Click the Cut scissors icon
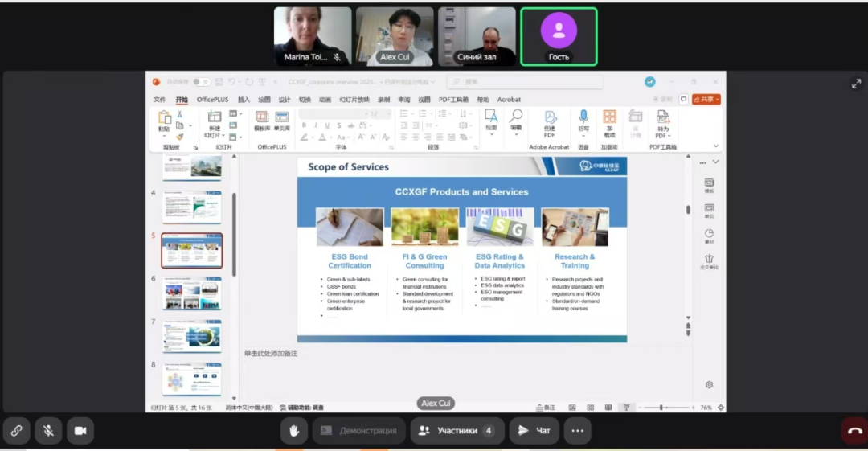868x451 pixels. click(179, 114)
